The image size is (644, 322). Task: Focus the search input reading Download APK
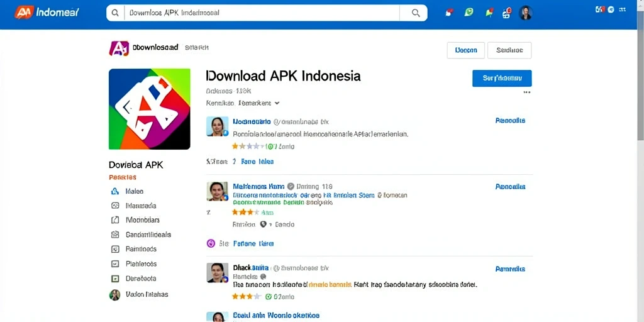pos(262,13)
